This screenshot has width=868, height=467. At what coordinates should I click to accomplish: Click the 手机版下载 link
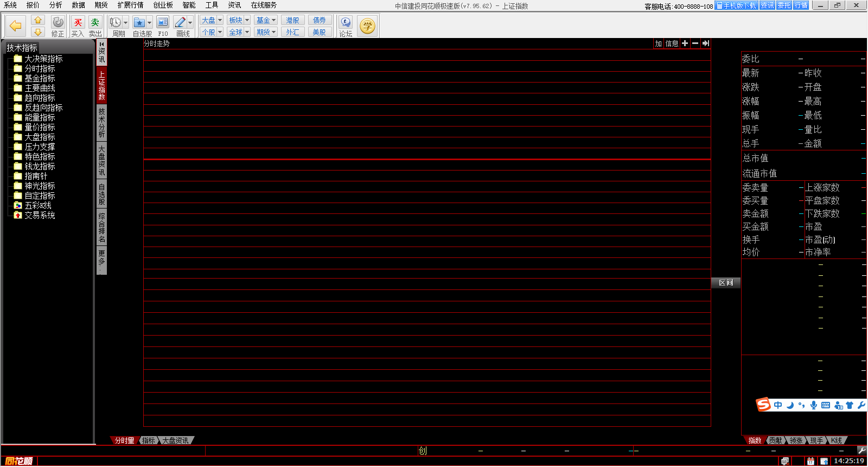[736, 5]
